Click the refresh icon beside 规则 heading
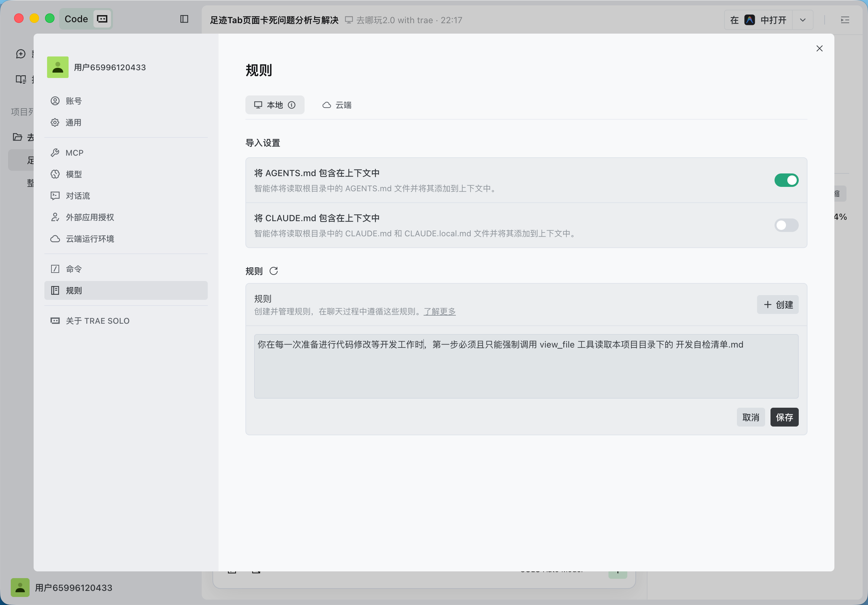Image resolution: width=868 pixels, height=605 pixels. coord(274,271)
